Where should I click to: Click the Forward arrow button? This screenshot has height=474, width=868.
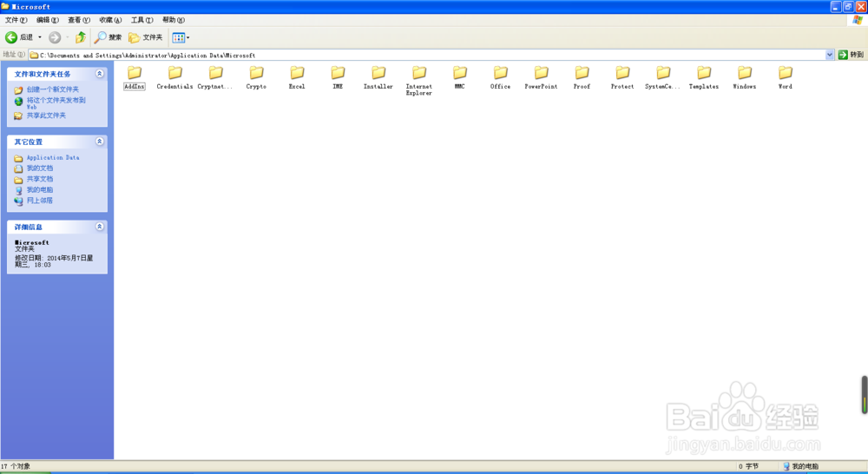[x=55, y=37]
